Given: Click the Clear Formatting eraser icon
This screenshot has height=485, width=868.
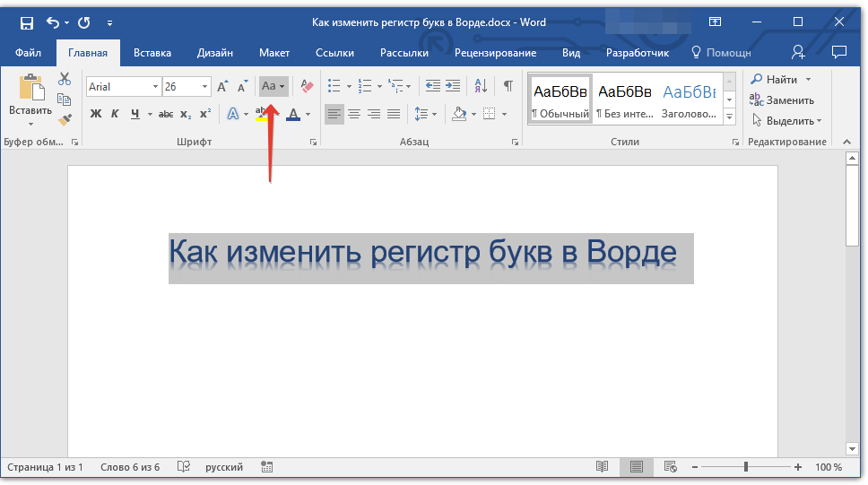Looking at the screenshot, I should pos(308,86).
